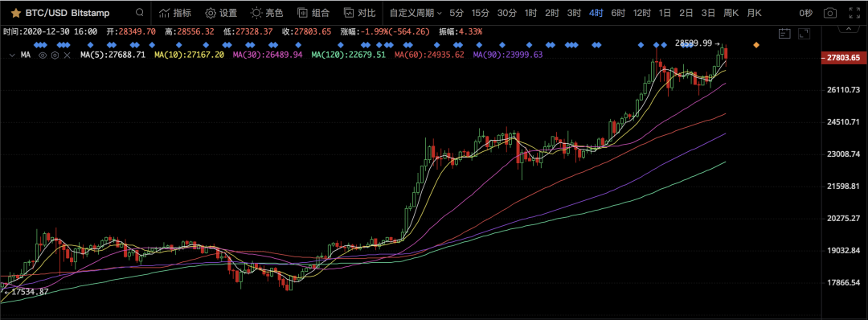Click the MA indicator name label
868x320 pixels.
(x=26, y=55)
